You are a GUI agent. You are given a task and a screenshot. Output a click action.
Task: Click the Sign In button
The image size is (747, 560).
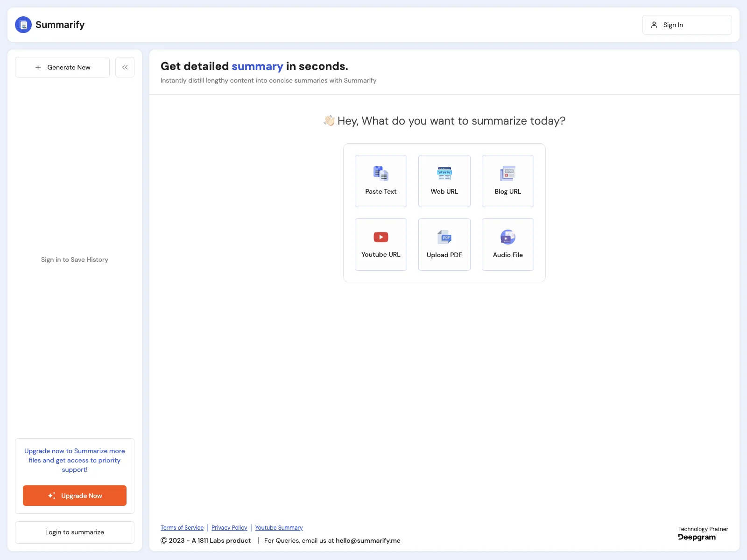(x=687, y=25)
